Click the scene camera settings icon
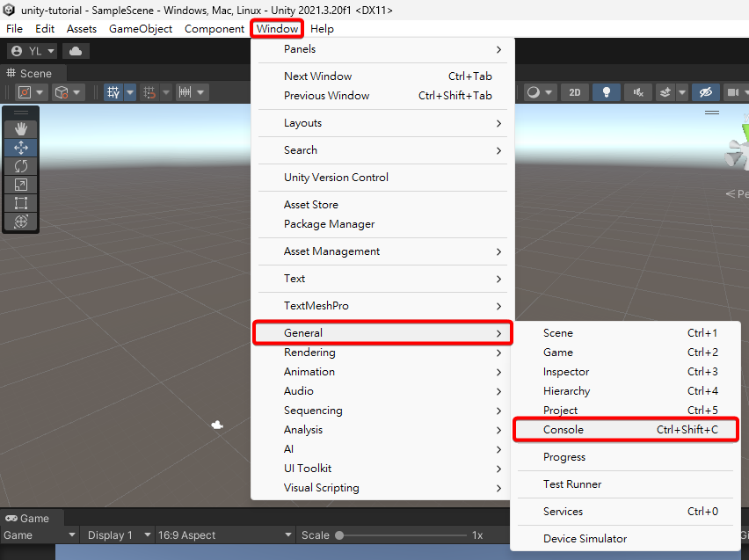The width and height of the screenshot is (749, 560). (733, 92)
